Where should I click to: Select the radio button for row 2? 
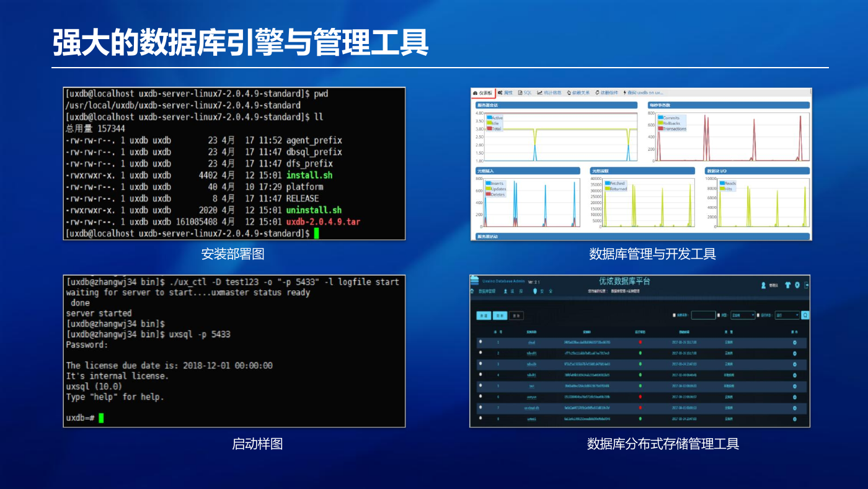[x=480, y=352]
